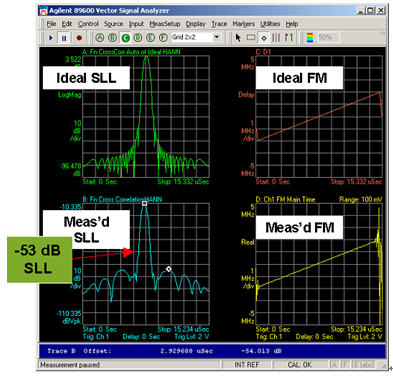Click trace B bottom value -110.335 dBVpk
393x377 pixels.
click(69, 317)
